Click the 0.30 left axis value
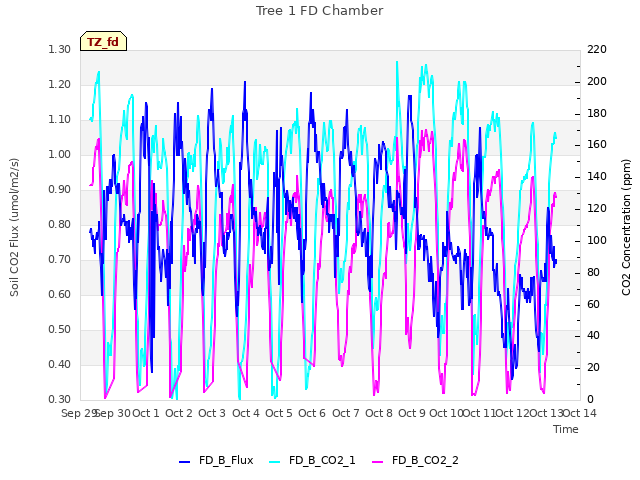 [60, 400]
